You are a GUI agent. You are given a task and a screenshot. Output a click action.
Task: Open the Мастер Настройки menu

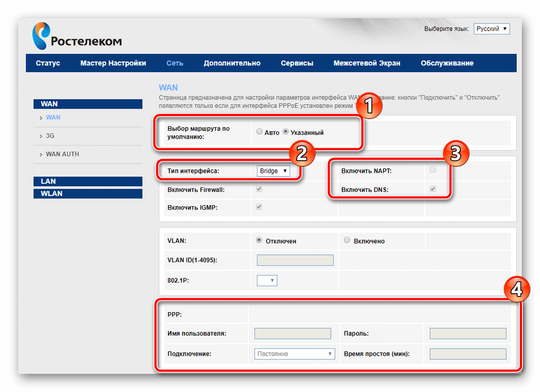(113, 63)
